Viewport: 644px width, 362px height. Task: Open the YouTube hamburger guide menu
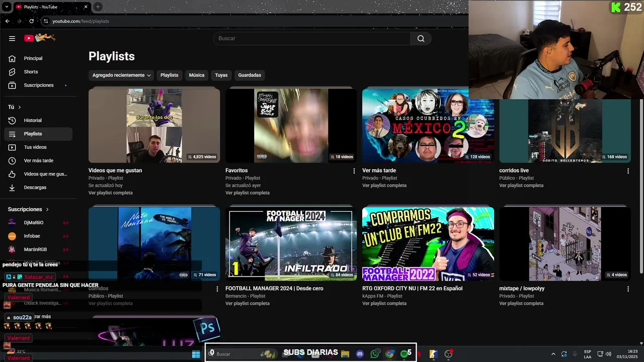(x=12, y=38)
